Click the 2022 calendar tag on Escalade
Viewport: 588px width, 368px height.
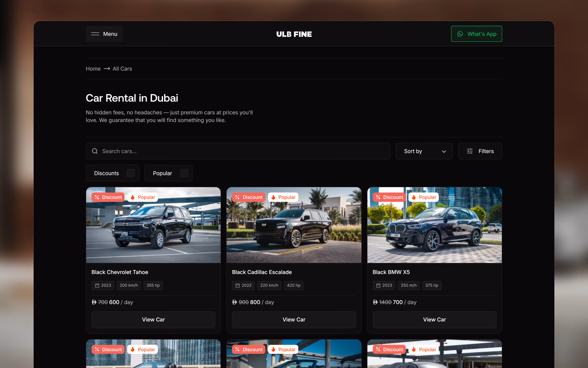pyautogui.click(x=243, y=285)
